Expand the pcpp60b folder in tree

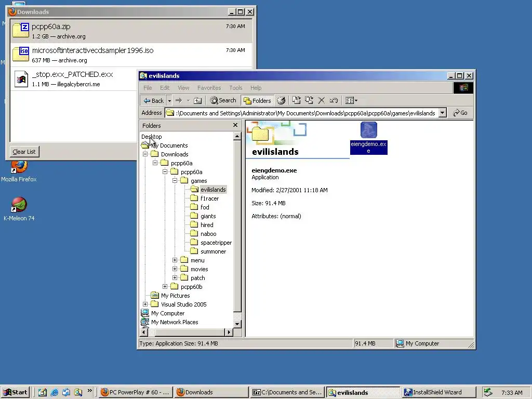[165, 286]
